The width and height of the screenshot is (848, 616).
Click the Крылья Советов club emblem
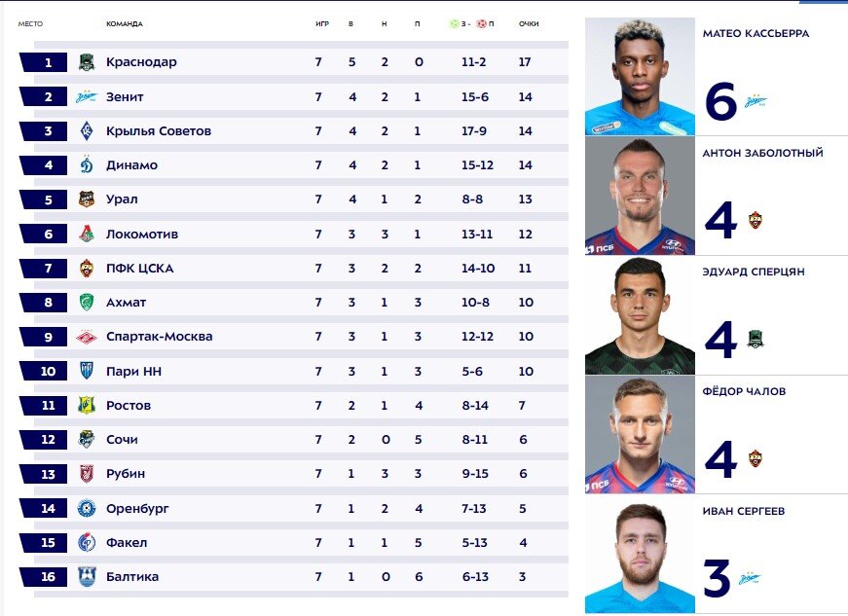click(x=87, y=130)
